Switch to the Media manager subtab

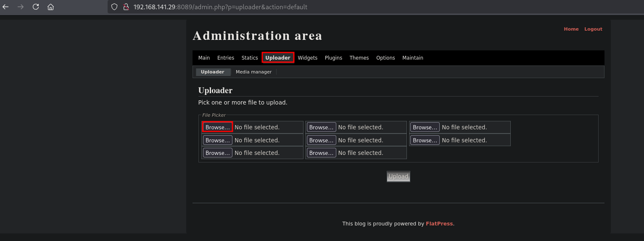click(x=253, y=72)
